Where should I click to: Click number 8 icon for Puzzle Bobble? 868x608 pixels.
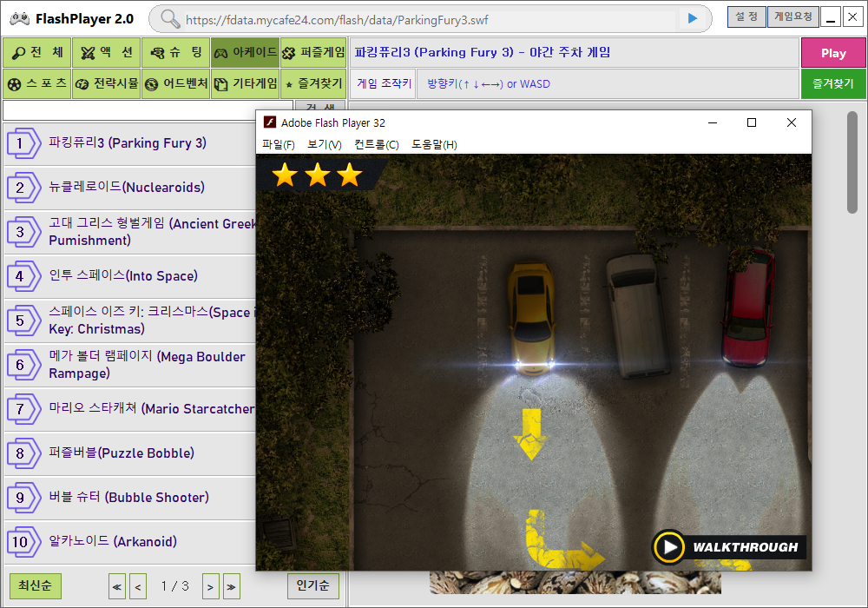point(23,453)
